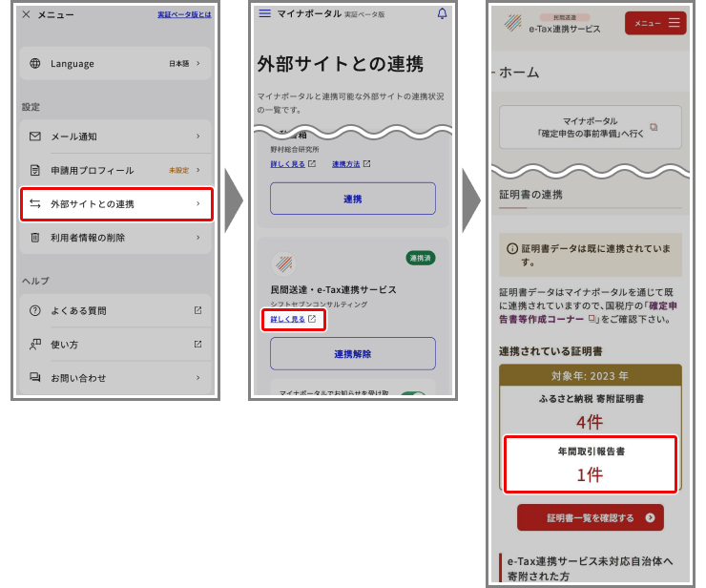Expand the 申請用プロフィール chevron
The image size is (706, 588).
click(x=198, y=170)
